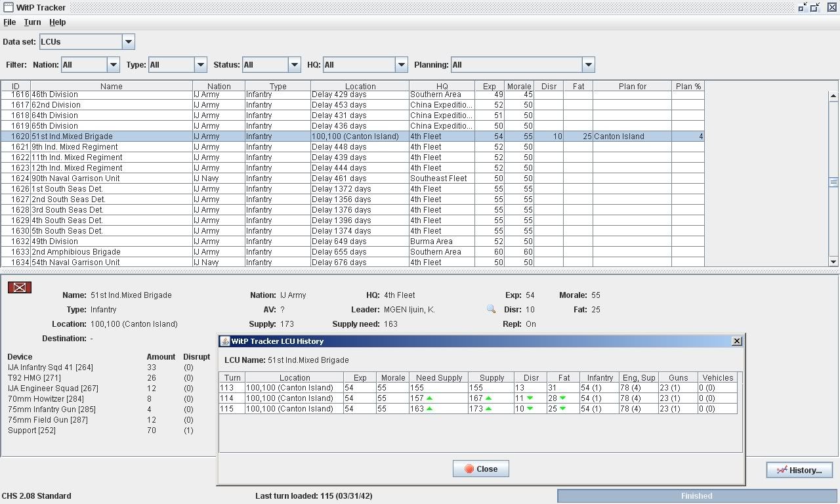Select the 9th Ind. Mixed Regiment row

[352, 147]
